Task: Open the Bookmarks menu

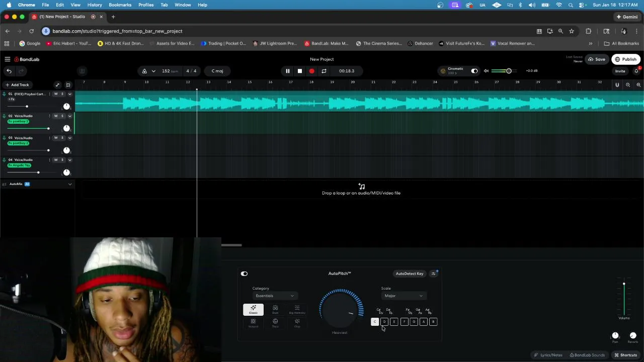Action: coord(120,5)
